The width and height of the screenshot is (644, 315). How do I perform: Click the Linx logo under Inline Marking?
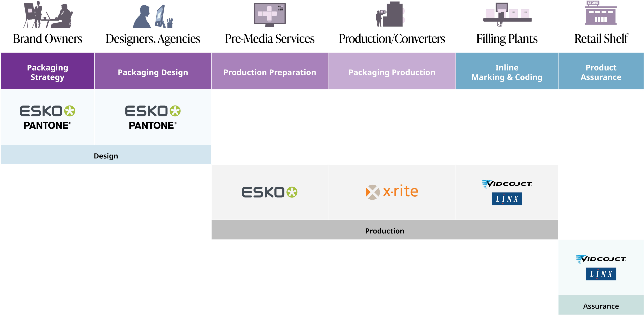click(x=507, y=199)
